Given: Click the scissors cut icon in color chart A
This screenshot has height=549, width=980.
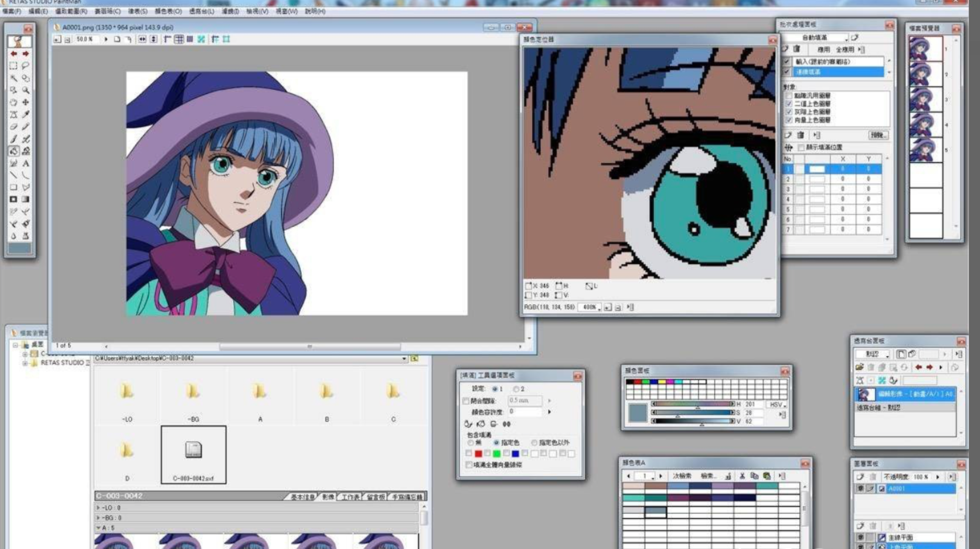Looking at the screenshot, I should click(x=742, y=476).
